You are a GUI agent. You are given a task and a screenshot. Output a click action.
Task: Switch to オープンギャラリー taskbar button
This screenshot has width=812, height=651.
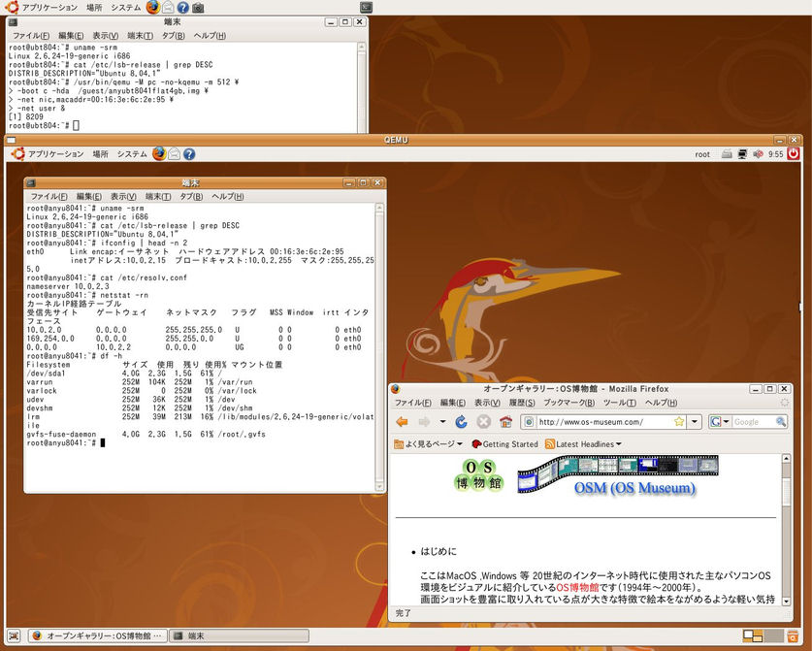coord(97,635)
